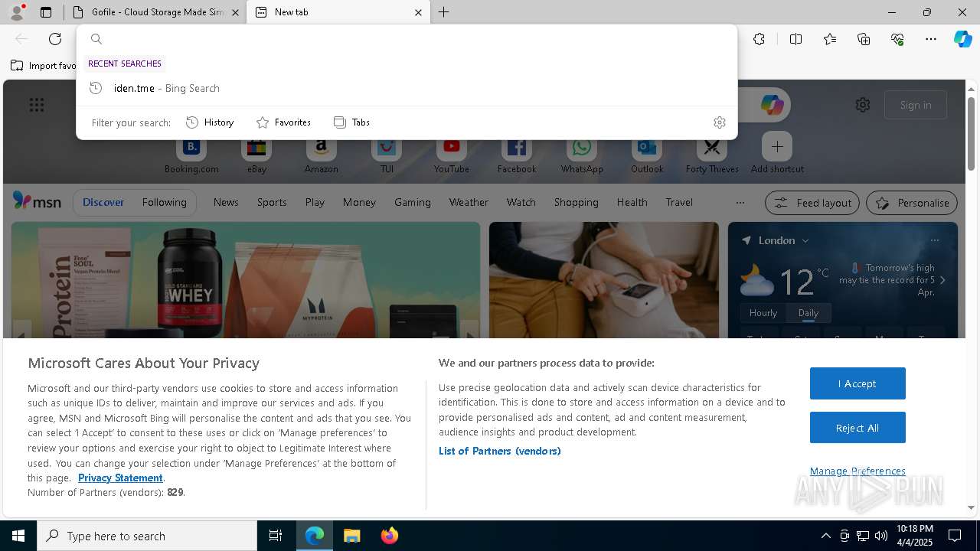Click the Sign in button
The height and width of the screenshot is (551, 980).
pyautogui.click(x=916, y=105)
